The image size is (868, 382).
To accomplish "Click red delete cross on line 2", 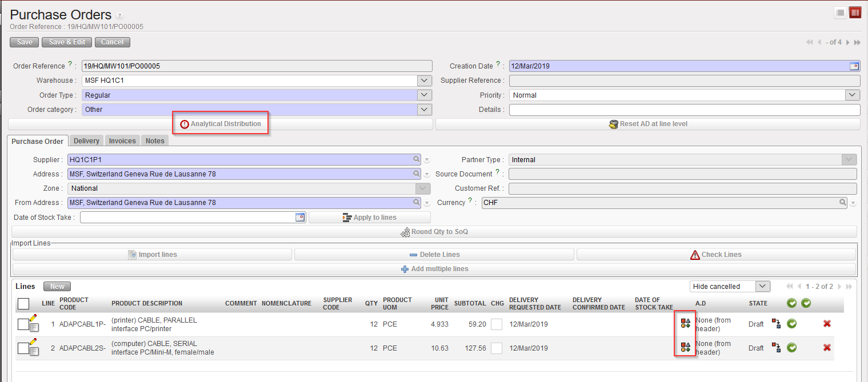I will tap(826, 347).
